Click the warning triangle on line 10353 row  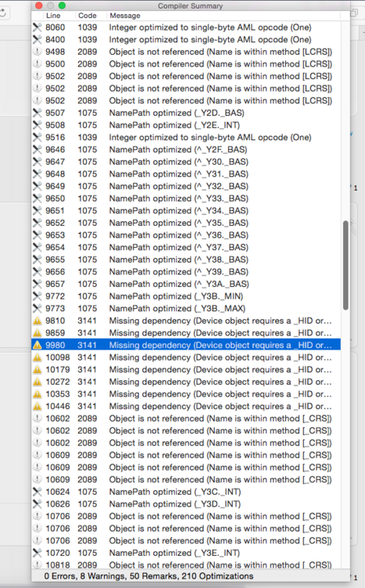37,394
